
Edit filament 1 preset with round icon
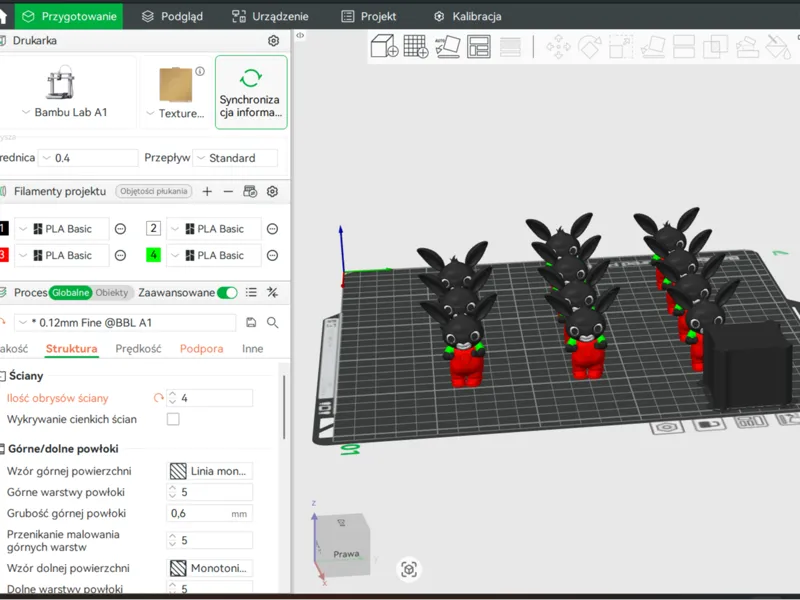point(120,229)
